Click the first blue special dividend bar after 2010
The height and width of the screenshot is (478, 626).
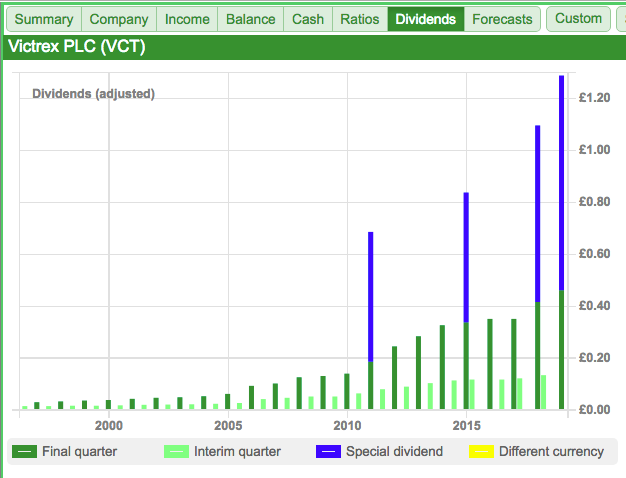tap(370, 297)
